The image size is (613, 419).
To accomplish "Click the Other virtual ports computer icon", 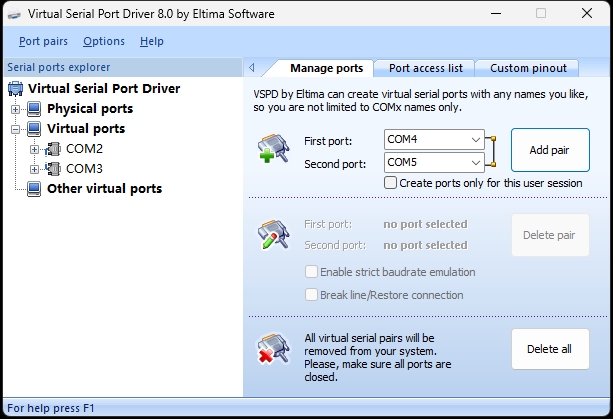I will tap(34, 189).
